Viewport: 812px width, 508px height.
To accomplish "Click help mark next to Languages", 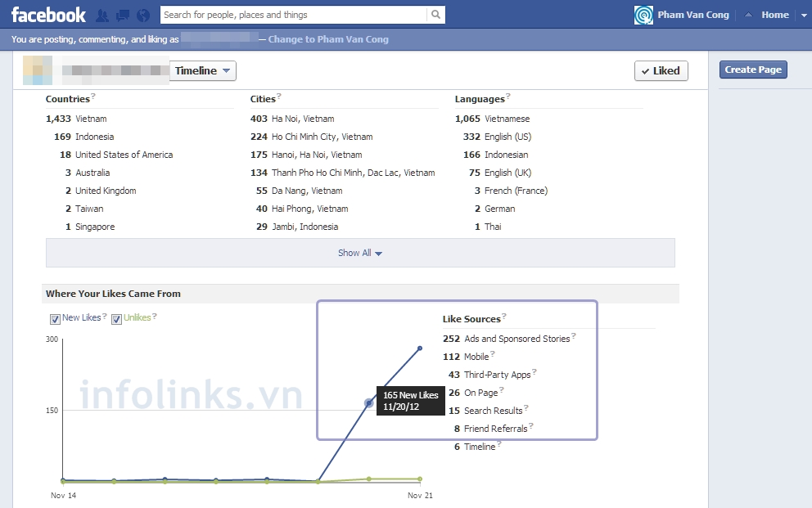I will click(x=508, y=96).
